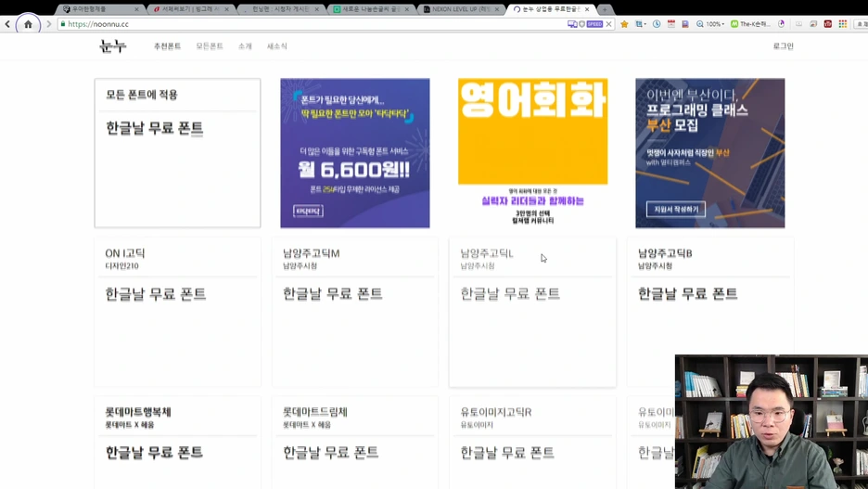Close the active 눈누 tab
Viewport: 868px width, 489px height.
point(587,9)
